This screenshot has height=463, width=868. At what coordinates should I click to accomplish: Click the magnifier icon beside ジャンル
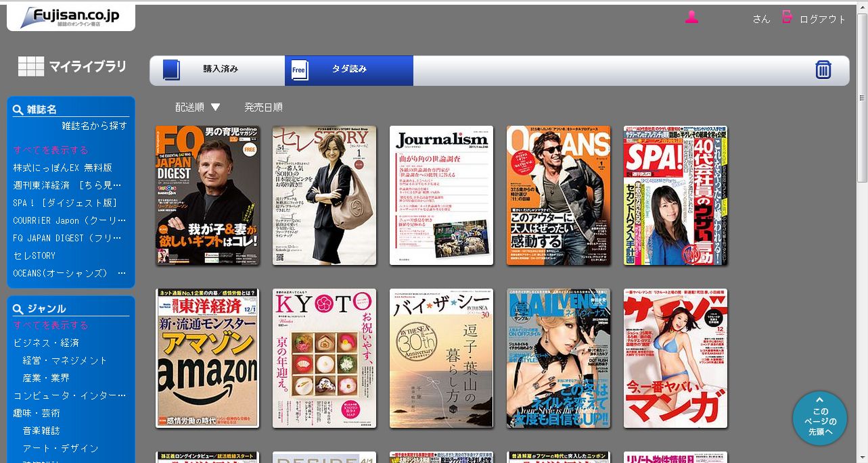[18, 309]
